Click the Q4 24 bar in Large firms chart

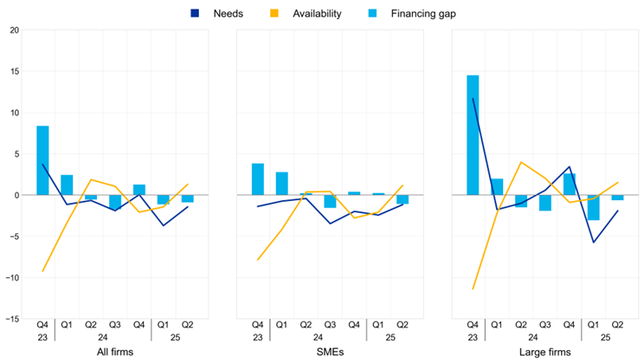570,185
